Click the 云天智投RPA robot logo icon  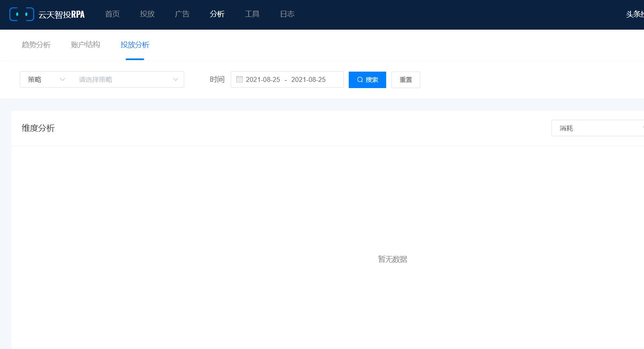coord(22,14)
